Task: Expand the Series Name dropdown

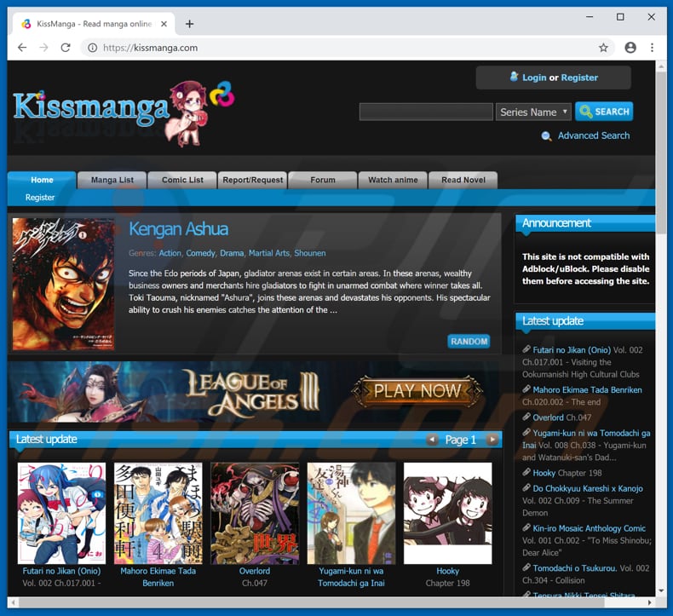Action: tap(533, 112)
